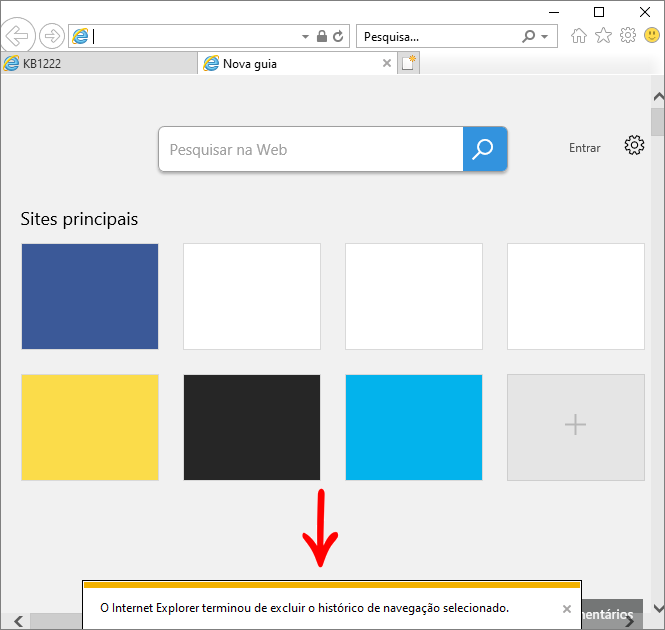Open page settings gear next to Entrar
The image size is (665, 630).
click(x=634, y=145)
